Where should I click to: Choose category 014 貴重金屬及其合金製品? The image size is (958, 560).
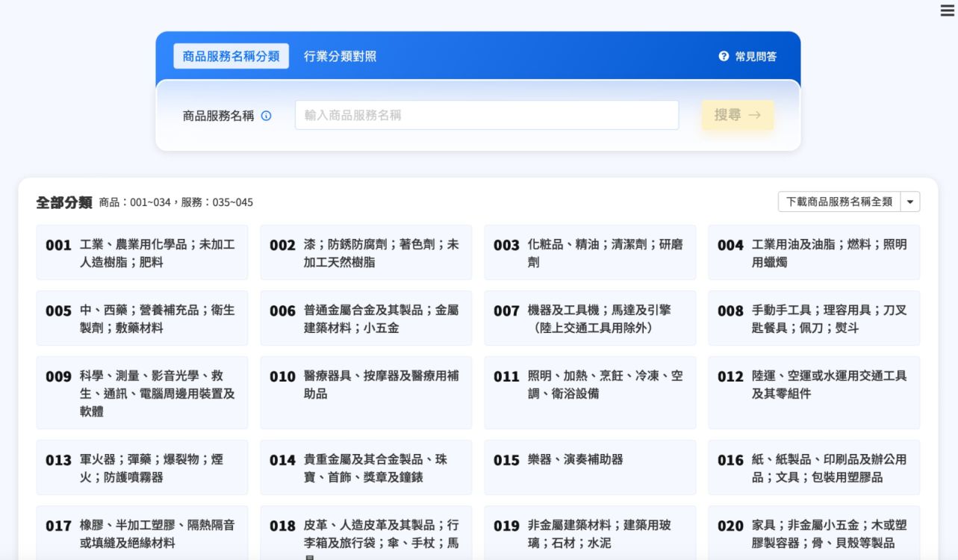(x=366, y=468)
